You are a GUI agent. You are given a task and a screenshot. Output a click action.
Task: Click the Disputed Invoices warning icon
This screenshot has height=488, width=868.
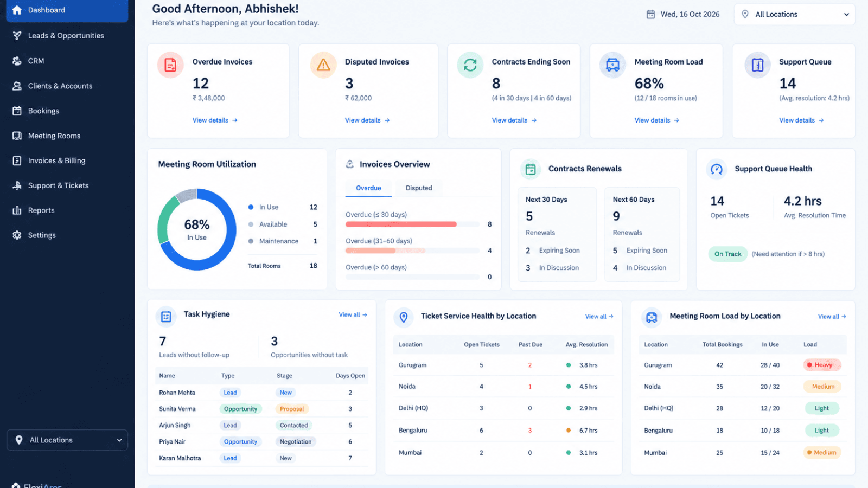point(323,65)
